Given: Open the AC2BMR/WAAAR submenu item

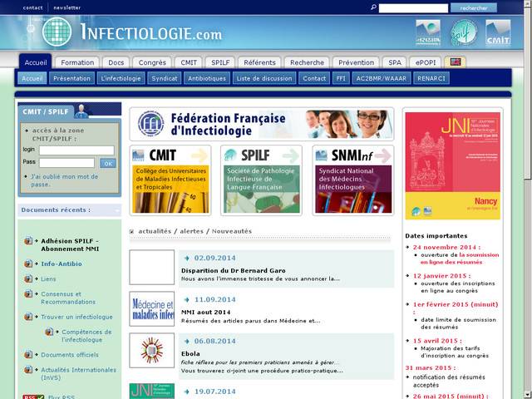Looking at the screenshot, I should click(x=382, y=78).
